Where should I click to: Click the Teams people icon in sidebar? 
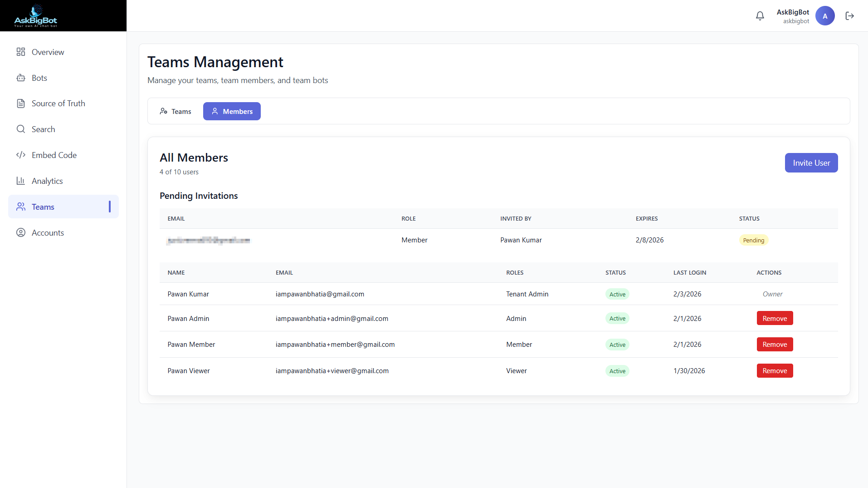click(21, 207)
